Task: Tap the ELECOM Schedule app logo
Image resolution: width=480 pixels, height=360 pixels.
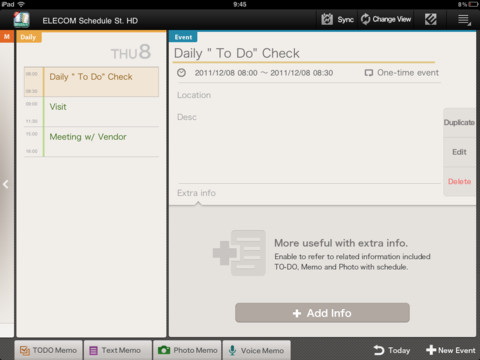Action: 22,20
